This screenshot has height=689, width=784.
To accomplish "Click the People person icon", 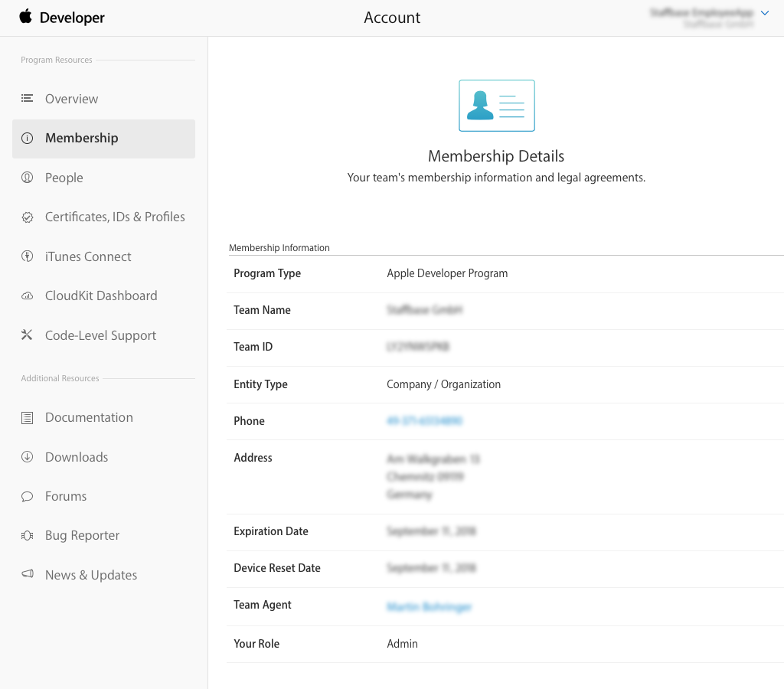I will 28,178.
